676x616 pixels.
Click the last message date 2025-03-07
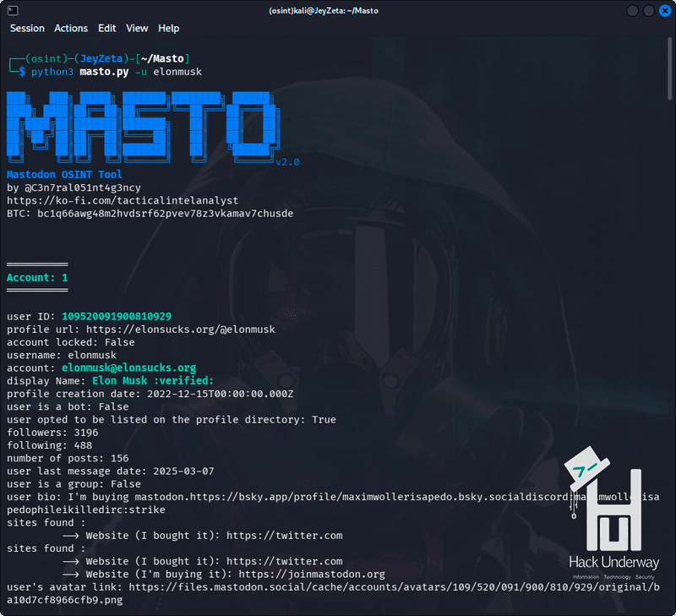[183, 472]
